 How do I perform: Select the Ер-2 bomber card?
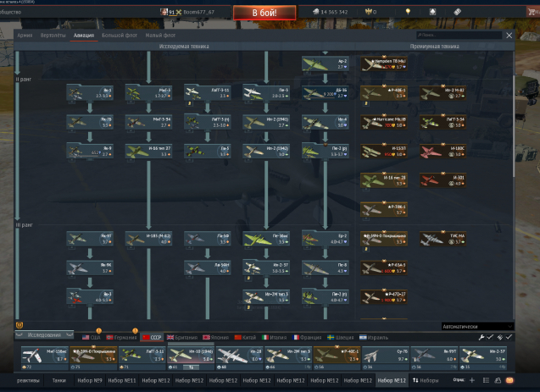pos(326,239)
